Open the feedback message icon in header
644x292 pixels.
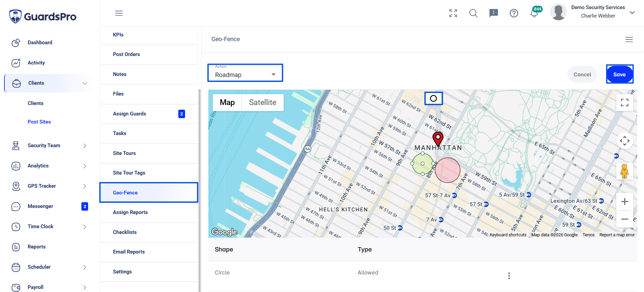(493, 13)
